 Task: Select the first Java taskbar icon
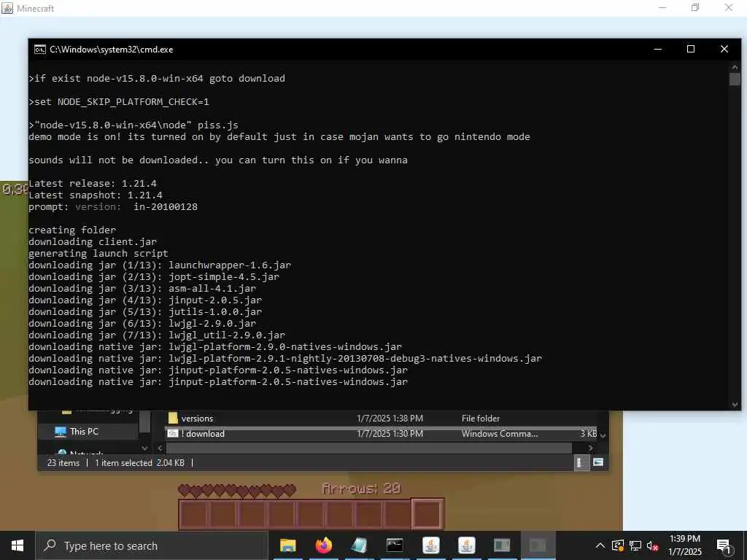click(x=430, y=545)
